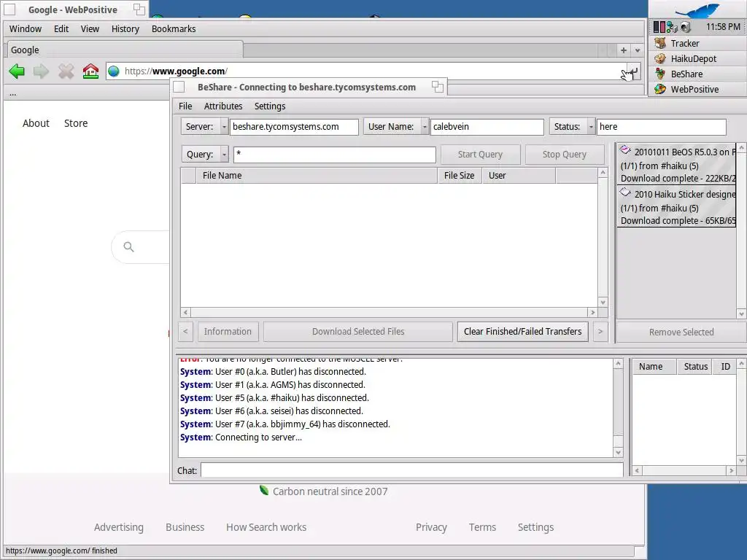Click the Stop Query button

[x=565, y=155]
